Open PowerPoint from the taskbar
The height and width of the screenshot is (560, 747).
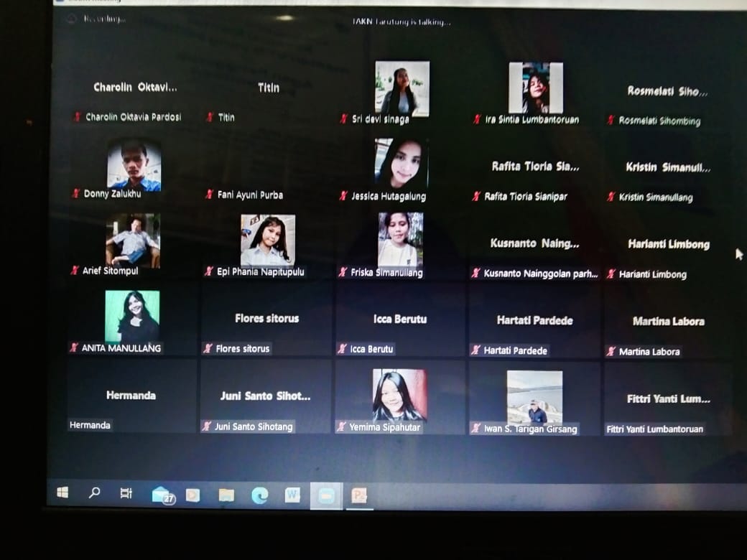coord(359,495)
